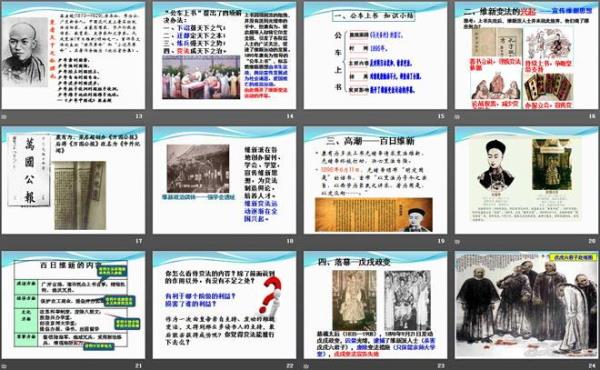Screen dimensions: 600x370
Task: Click slide number 17 label
Action: point(139,241)
